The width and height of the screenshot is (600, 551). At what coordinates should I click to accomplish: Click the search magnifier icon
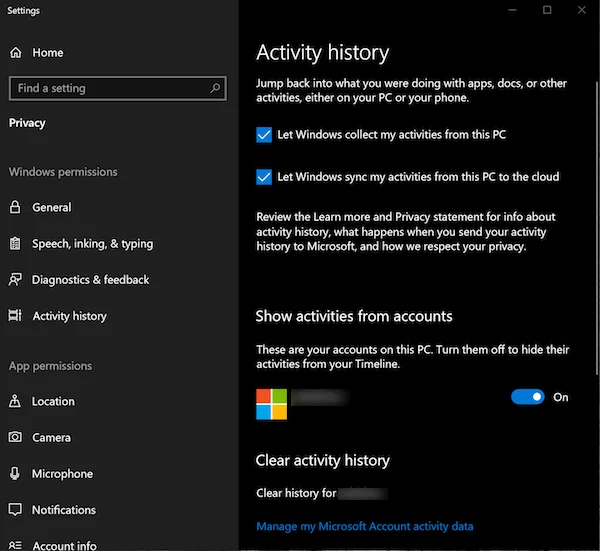pyautogui.click(x=215, y=88)
